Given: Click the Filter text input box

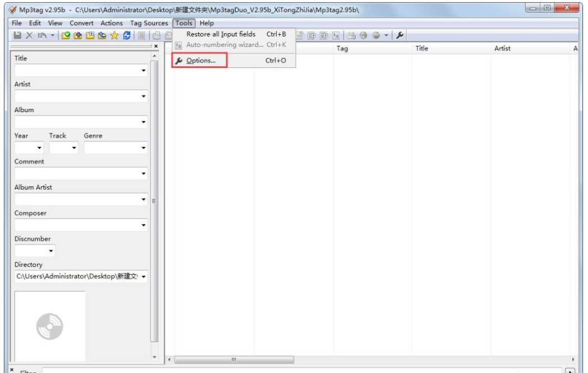Looking at the screenshot, I should (x=302, y=370).
